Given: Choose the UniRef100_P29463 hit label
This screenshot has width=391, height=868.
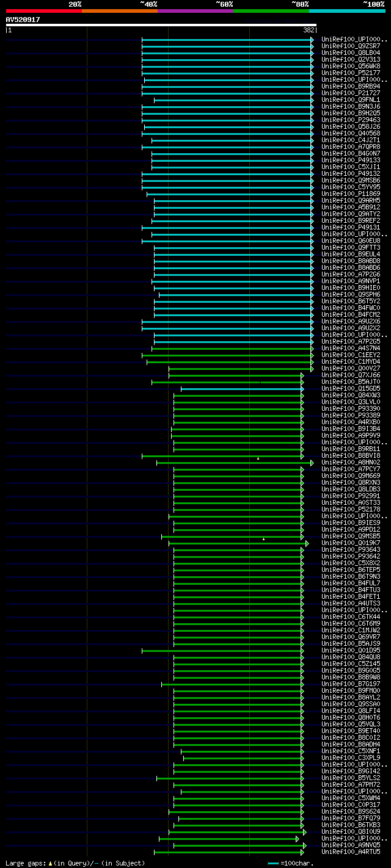Looking at the screenshot, I should pos(351,120).
